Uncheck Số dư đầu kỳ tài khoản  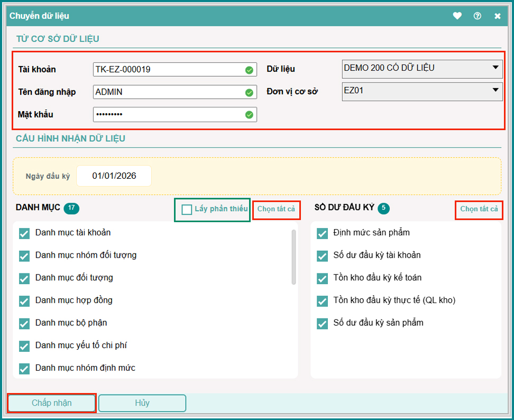tap(322, 256)
